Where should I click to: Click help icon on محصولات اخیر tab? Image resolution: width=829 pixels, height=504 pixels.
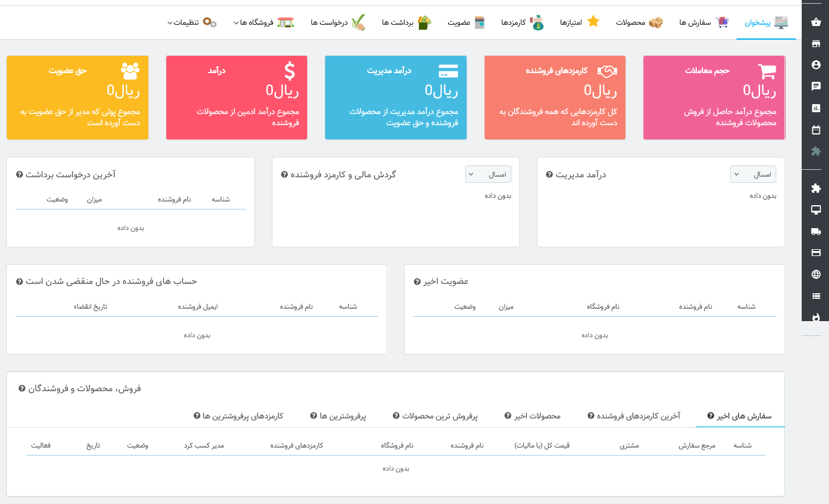click(508, 416)
